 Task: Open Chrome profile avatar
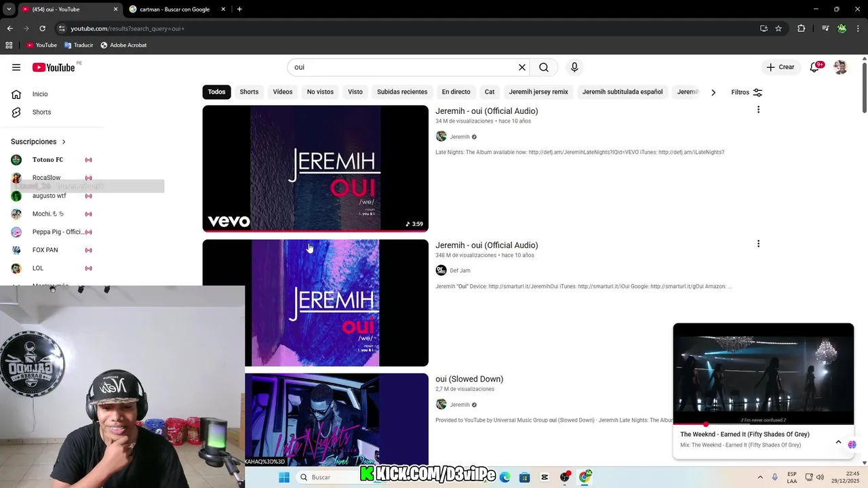[842, 28]
